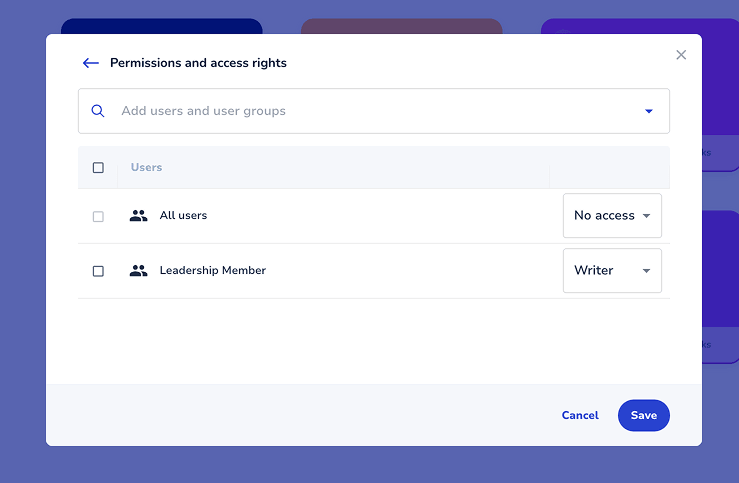This screenshot has width=739, height=483.
Task: Click the back arrow beside Permissions title
Action: pyautogui.click(x=90, y=63)
